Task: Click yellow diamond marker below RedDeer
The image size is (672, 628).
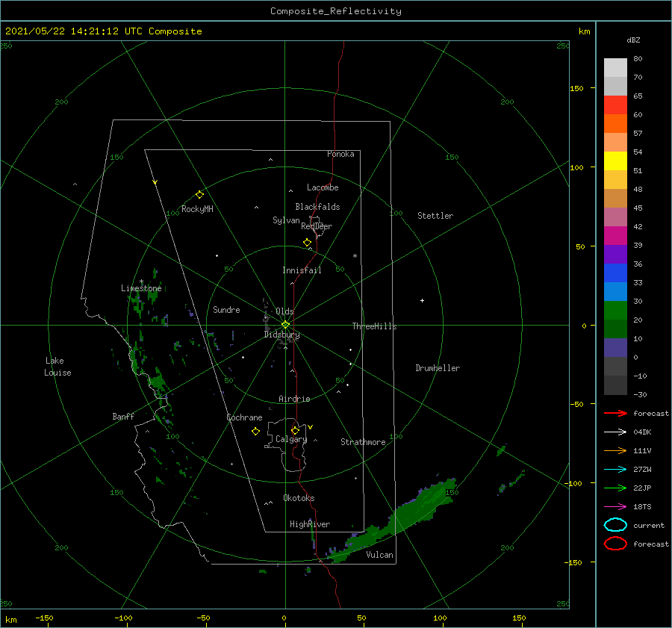Action: point(307,243)
